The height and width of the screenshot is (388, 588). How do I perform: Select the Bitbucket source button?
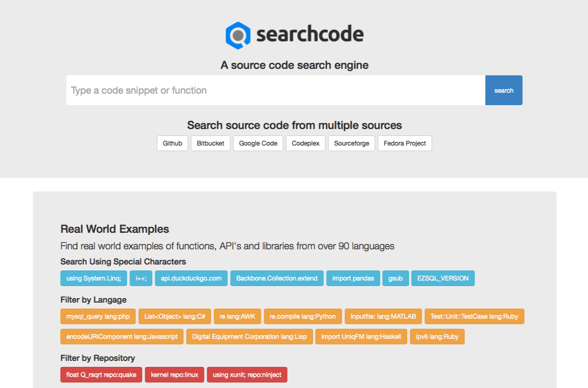click(x=210, y=143)
